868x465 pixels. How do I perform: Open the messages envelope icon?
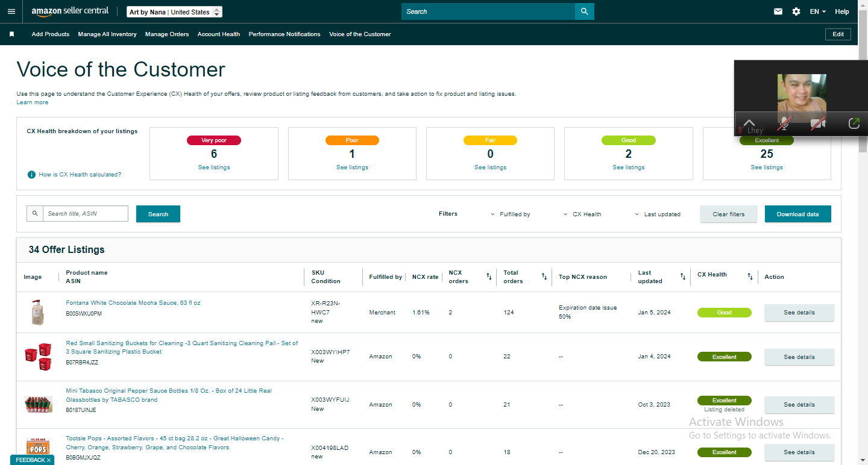click(778, 11)
